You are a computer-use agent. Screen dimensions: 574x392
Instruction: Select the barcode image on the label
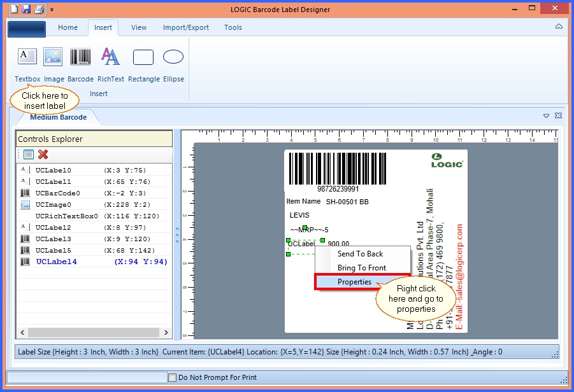tap(338, 169)
